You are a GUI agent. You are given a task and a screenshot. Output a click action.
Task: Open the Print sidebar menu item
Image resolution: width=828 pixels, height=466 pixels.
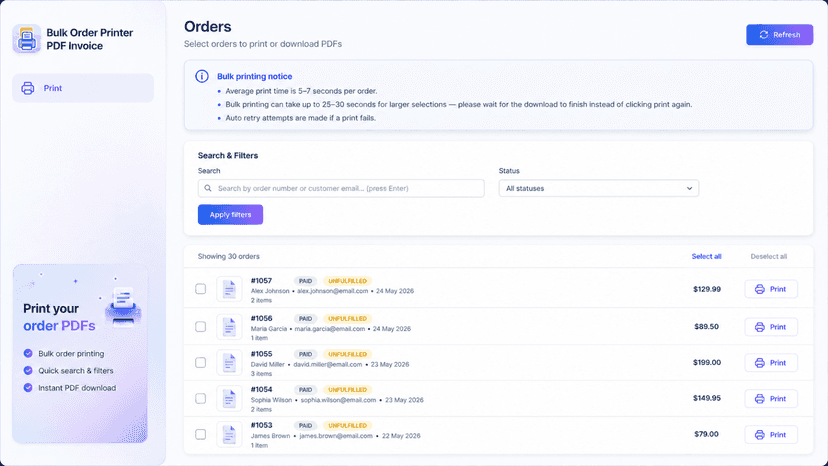pyautogui.click(x=83, y=88)
